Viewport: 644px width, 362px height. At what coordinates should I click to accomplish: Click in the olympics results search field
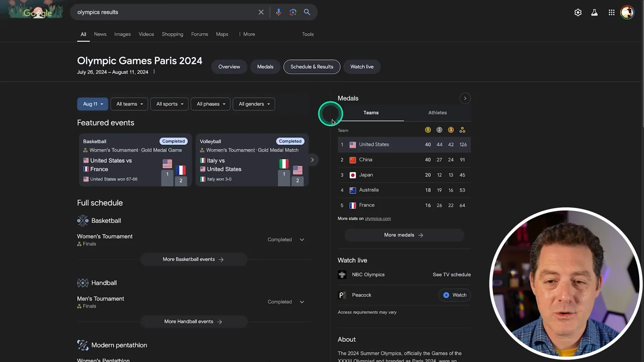tap(165, 12)
